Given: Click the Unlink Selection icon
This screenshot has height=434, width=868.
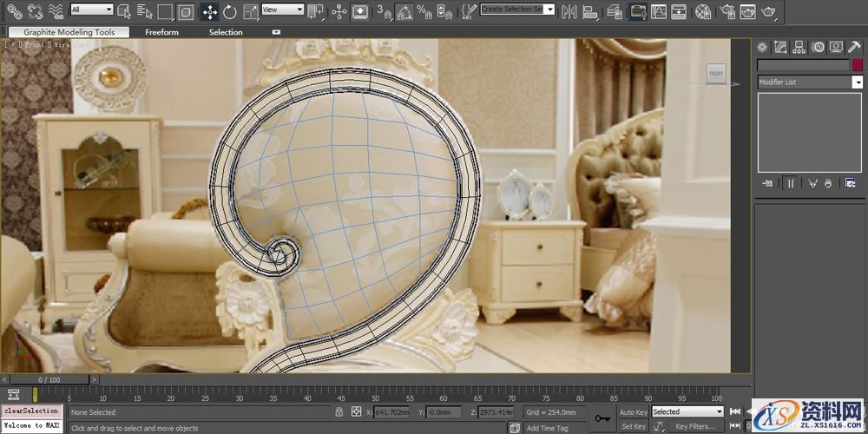Looking at the screenshot, I should (35, 10).
